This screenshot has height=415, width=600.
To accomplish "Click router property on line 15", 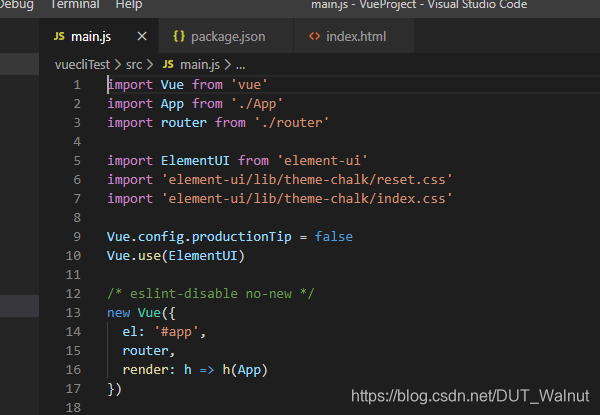I will pyautogui.click(x=145, y=351).
